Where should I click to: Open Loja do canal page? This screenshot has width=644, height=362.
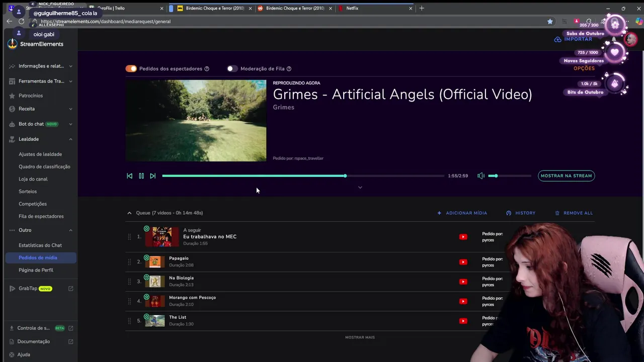pyautogui.click(x=33, y=179)
